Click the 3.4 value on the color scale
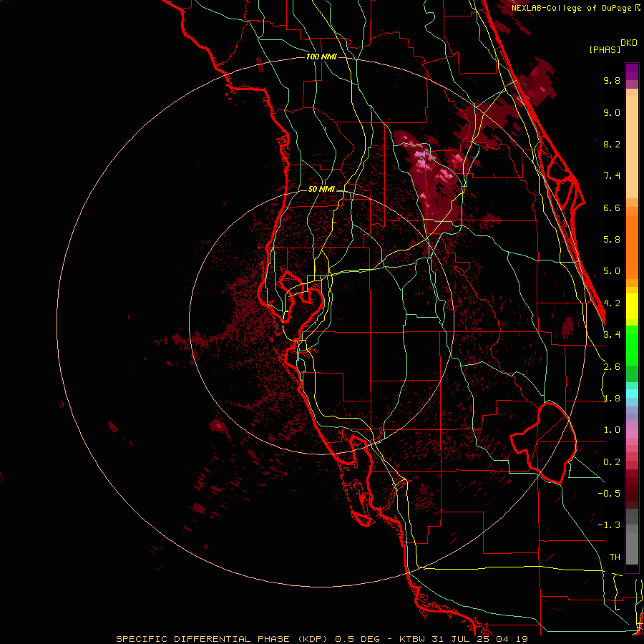Screen dimensions: 644x644 point(612,335)
